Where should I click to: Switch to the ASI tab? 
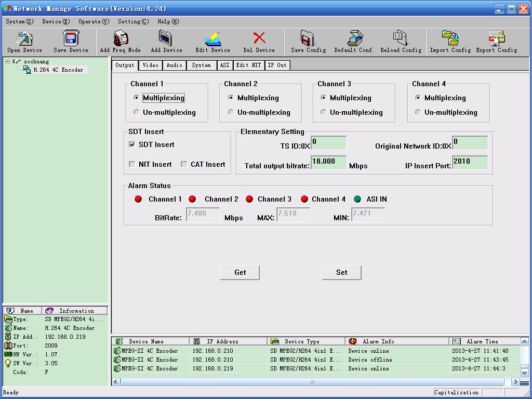click(x=224, y=65)
